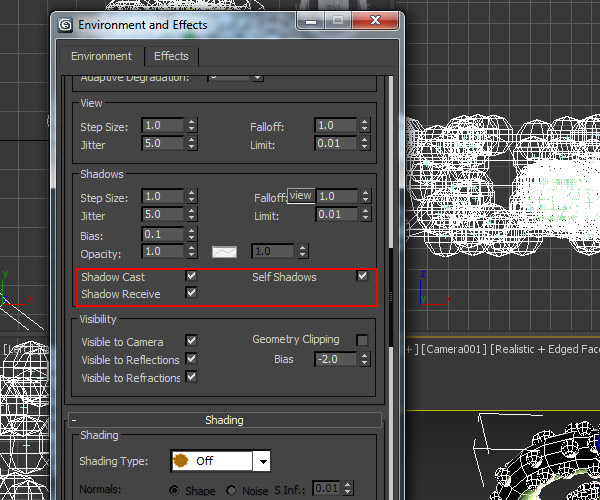Click the Realistic + Edged Faces viewport label
Screen dimensions: 600x500
click(545, 349)
